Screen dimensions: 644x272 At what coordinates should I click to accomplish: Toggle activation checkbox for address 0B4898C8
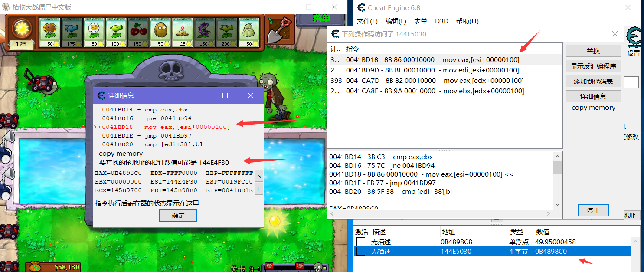pyautogui.click(x=361, y=242)
